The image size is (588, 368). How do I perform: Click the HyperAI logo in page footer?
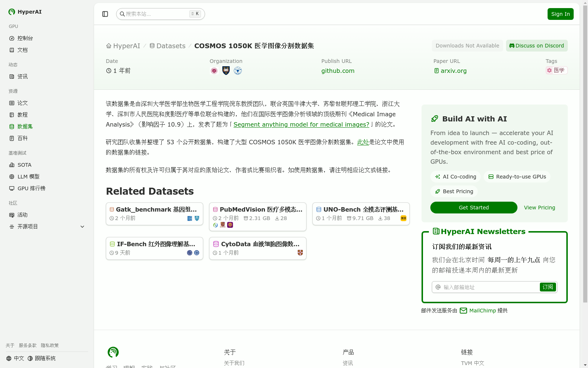[113, 352]
